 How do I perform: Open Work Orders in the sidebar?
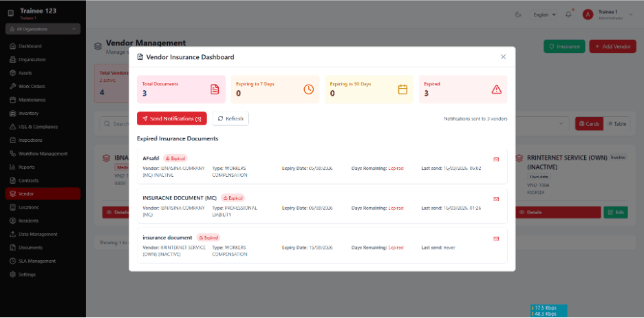tap(43, 86)
